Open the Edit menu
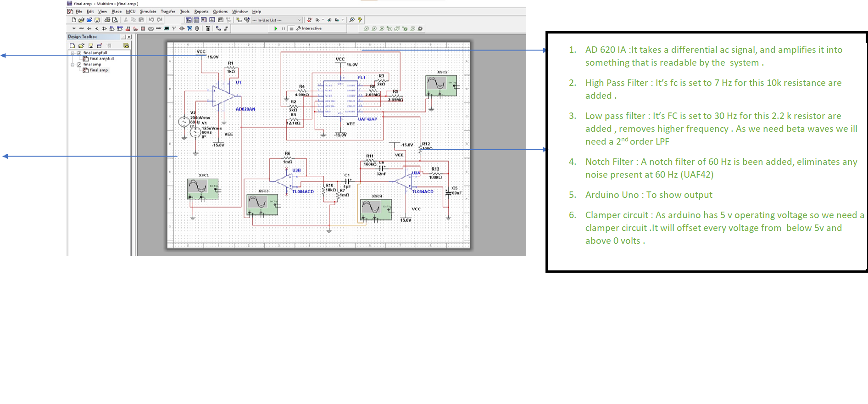868x404 pixels. [x=90, y=11]
